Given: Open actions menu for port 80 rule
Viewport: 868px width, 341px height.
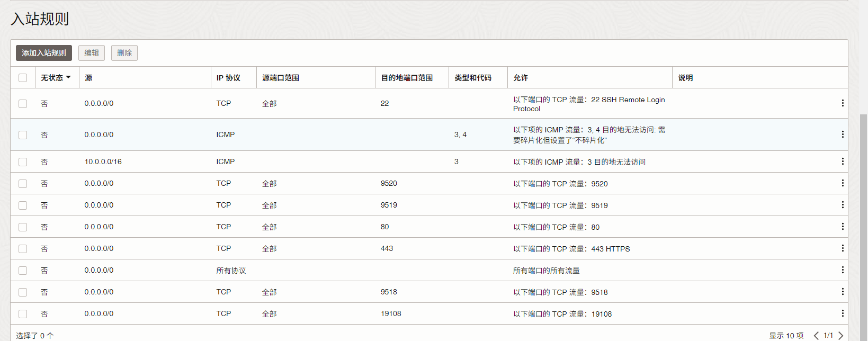Looking at the screenshot, I should (x=842, y=227).
